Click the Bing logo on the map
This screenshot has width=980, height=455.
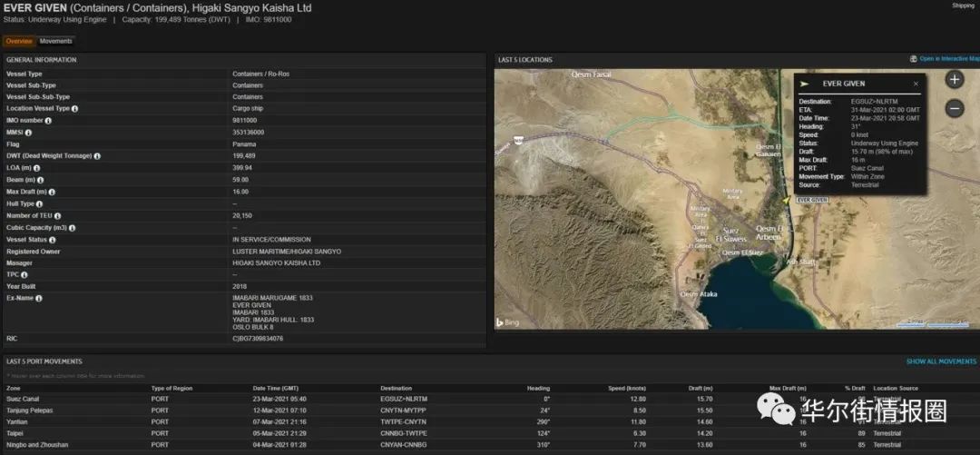click(x=507, y=322)
